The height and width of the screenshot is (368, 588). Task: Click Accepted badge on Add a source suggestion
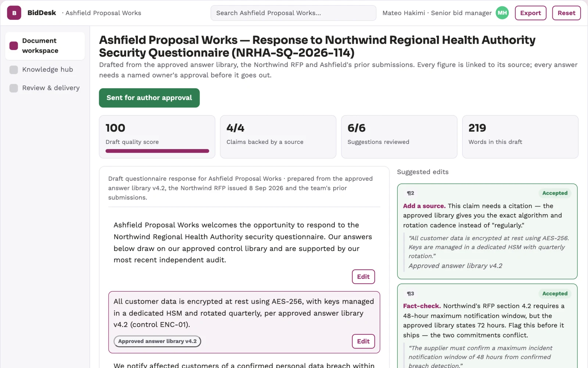[x=555, y=193]
